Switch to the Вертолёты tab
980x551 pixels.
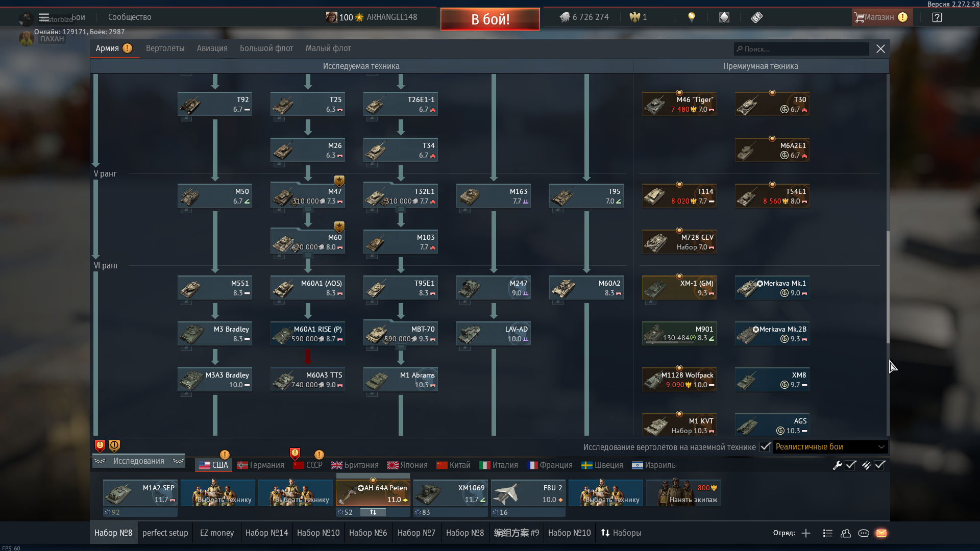coord(165,48)
